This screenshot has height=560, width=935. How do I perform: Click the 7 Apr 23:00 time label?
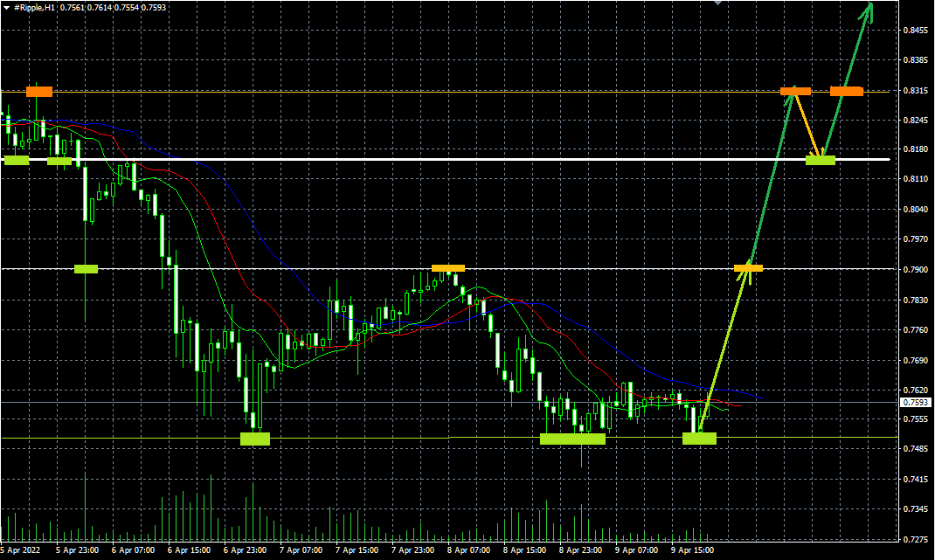412,550
